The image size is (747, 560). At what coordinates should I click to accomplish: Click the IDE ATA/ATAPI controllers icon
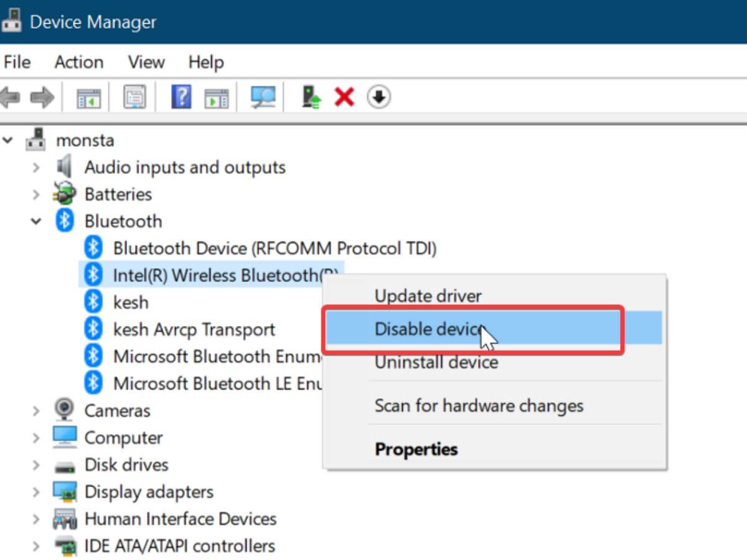[65, 546]
